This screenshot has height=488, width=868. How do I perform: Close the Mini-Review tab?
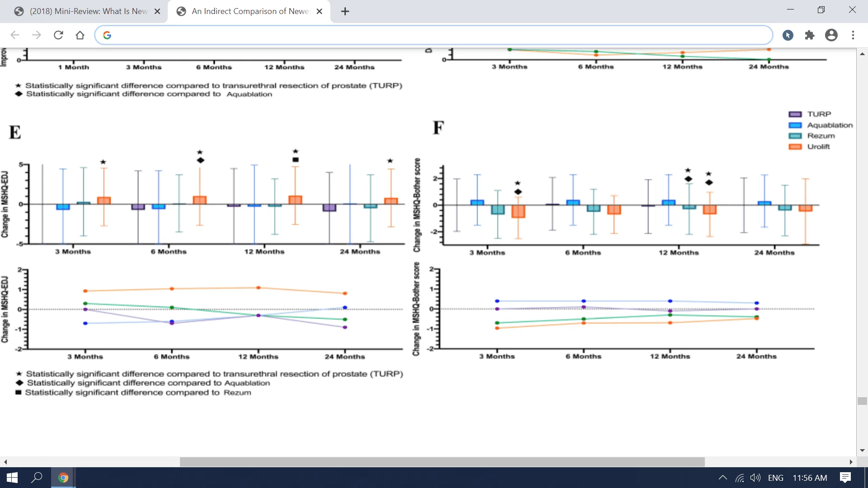coord(157,11)
